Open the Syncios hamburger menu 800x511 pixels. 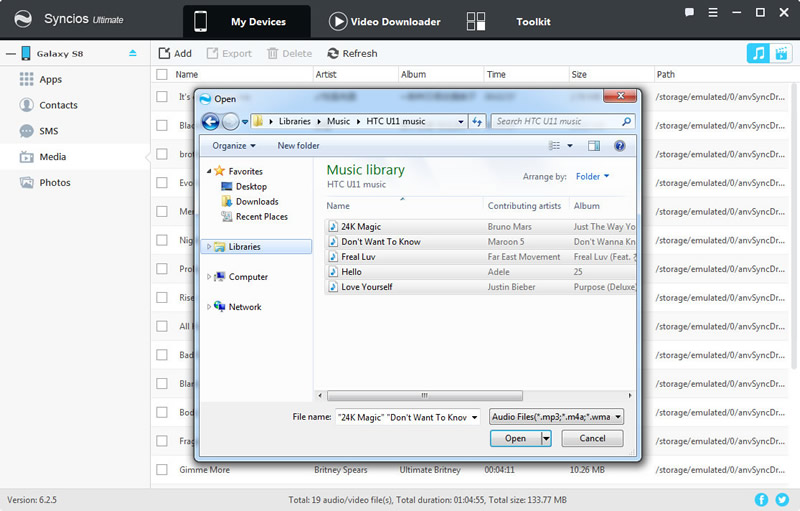pos(713,12)
